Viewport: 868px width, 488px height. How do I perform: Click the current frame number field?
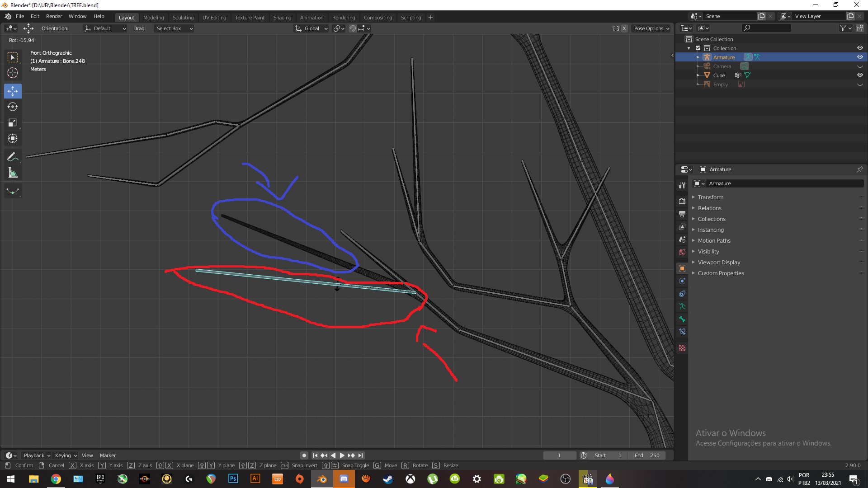tap(559, 455)
